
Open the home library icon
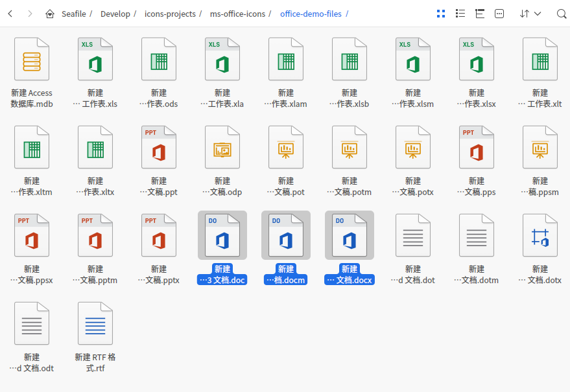pos(50,14)
